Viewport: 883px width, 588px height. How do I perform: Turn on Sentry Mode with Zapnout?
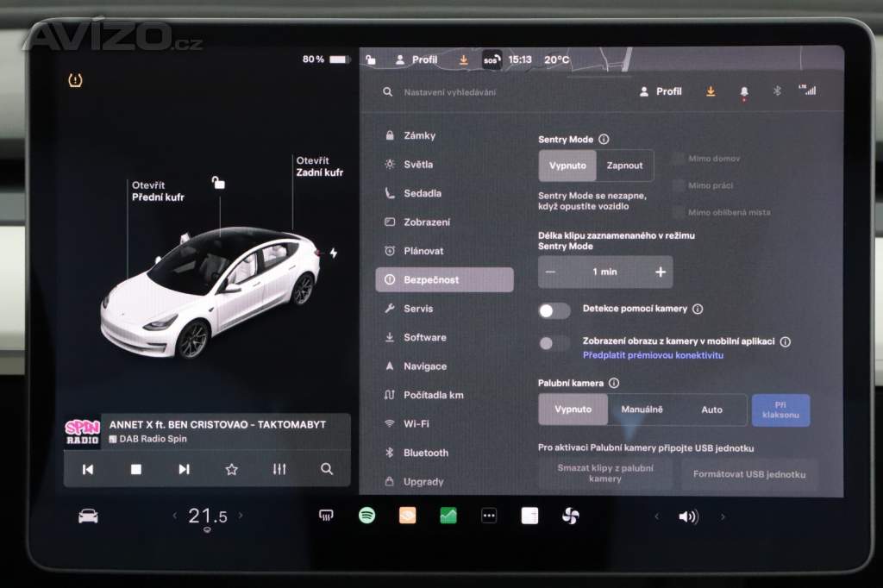click(624, 166)
